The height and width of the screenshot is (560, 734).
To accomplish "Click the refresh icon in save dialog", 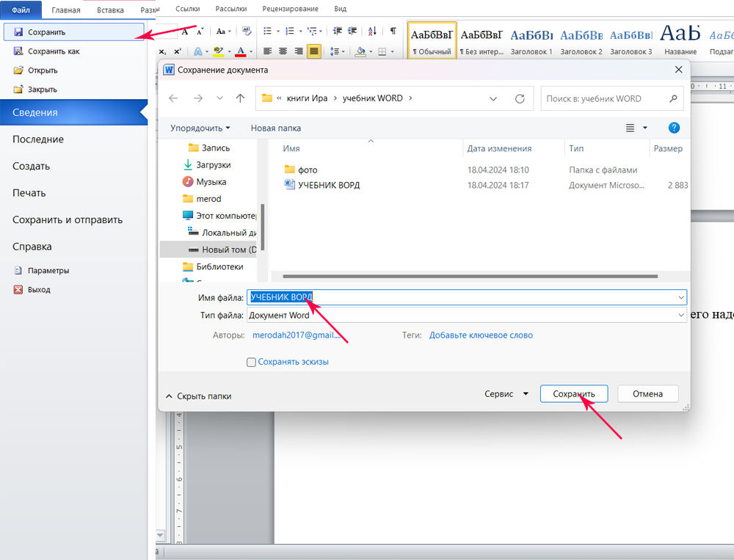I will tap(520, 98).
